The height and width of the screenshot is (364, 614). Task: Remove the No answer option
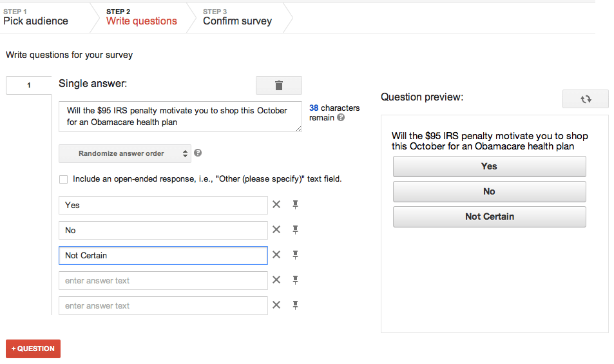(276, 229)
